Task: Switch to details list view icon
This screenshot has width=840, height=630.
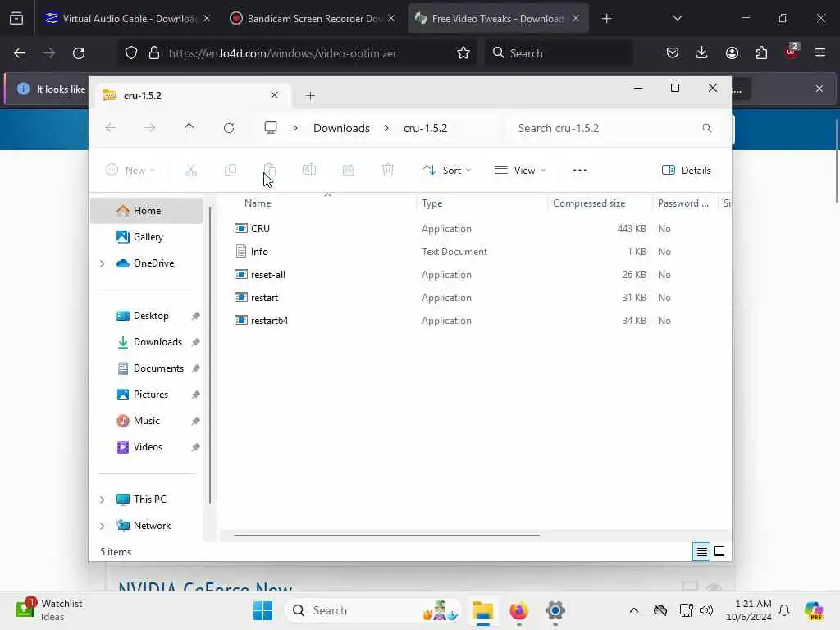Action: 701,551
